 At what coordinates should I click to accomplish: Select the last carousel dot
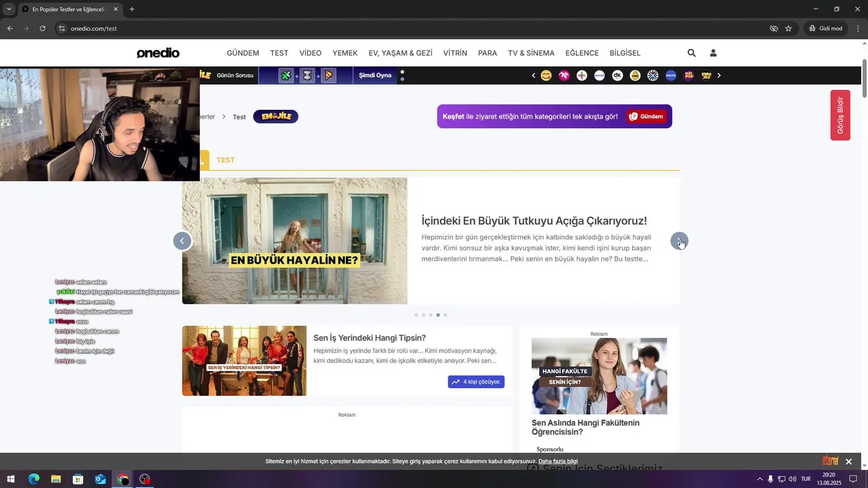[x=446, y=315]
